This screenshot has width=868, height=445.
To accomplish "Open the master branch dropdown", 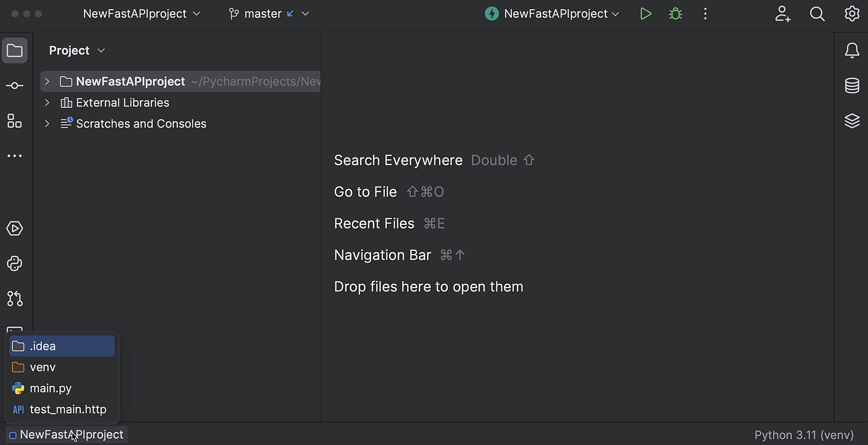I will pyautogui.click(x=269, y=14).
